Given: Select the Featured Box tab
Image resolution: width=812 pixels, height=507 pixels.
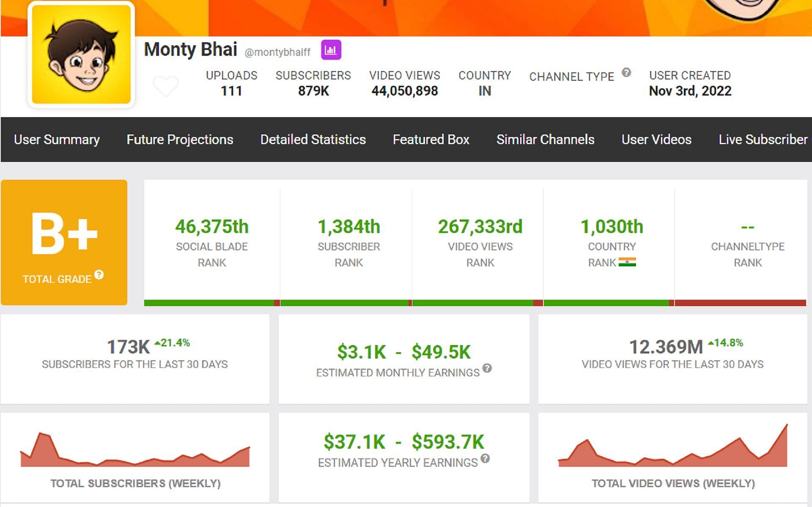Looking at the screenshot, I should point(431,140).
